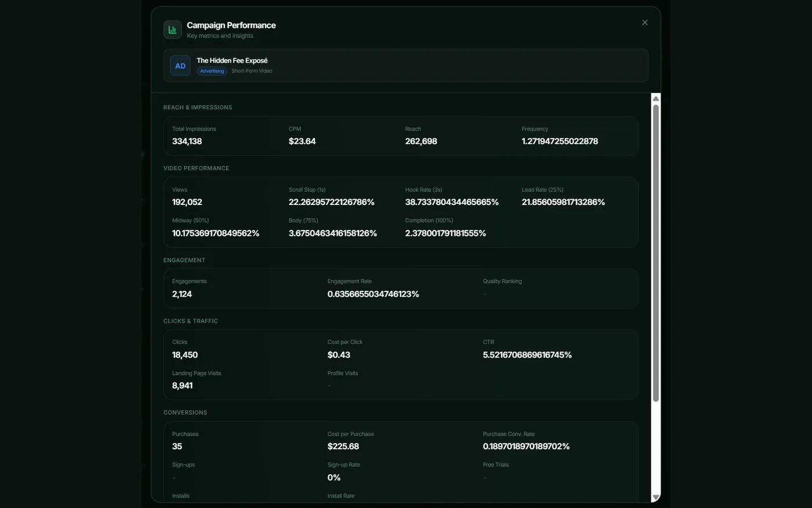Click the Sign-ups label

(183, 465)
